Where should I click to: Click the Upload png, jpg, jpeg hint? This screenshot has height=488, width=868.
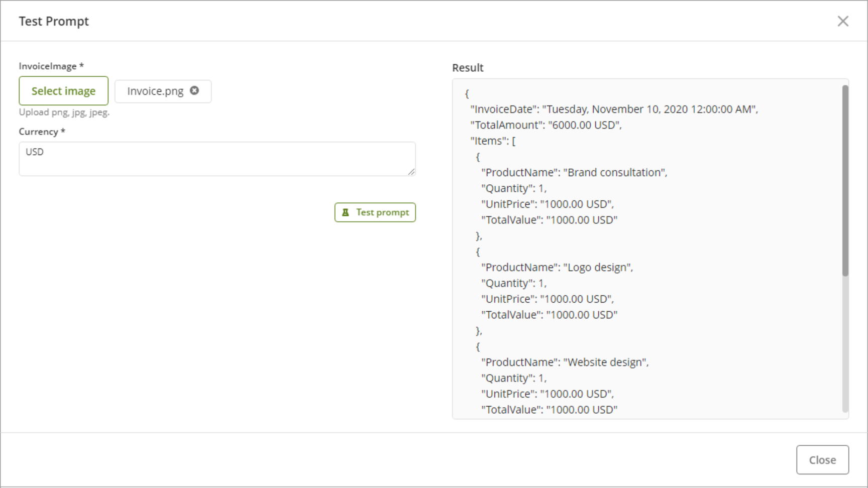(64, 112)
